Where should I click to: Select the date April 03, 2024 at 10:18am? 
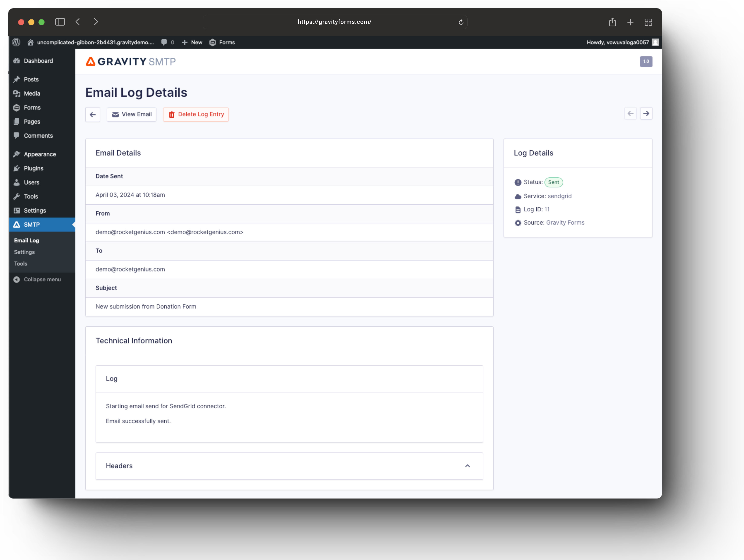click(130, 195)
